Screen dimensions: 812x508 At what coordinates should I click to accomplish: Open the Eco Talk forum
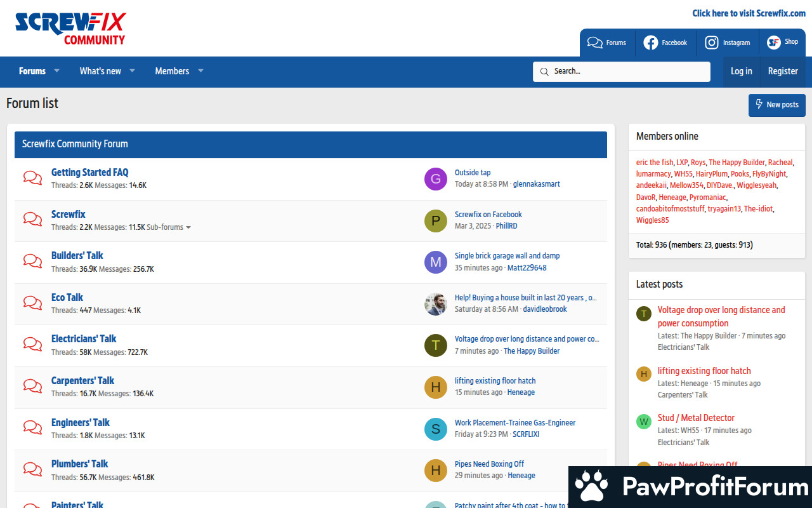tap(67, 298)
